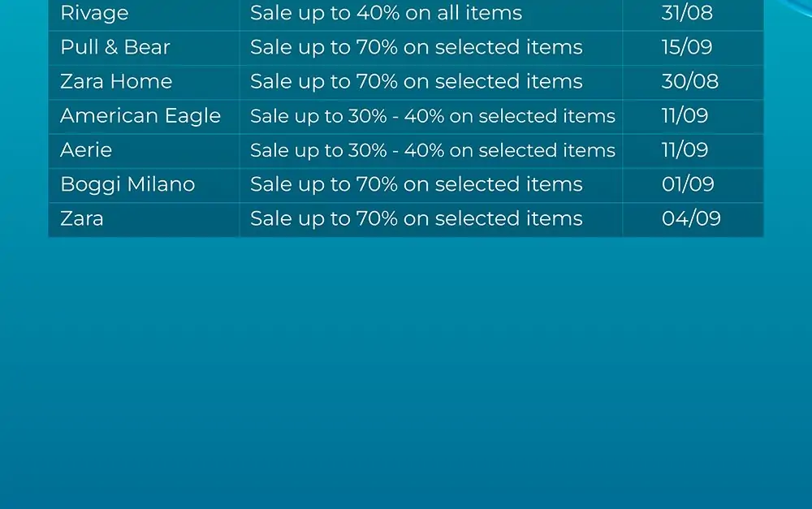
Task: Click the 15/09 date cell
Action: coord(693,48)
